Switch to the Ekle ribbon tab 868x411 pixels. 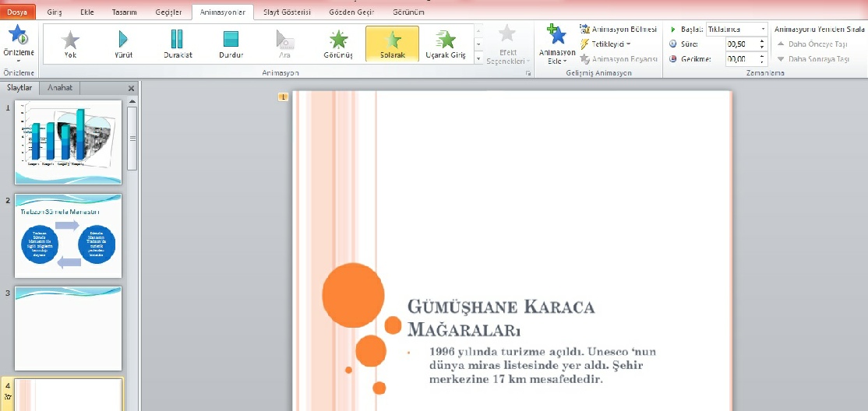tap(87, 12)
